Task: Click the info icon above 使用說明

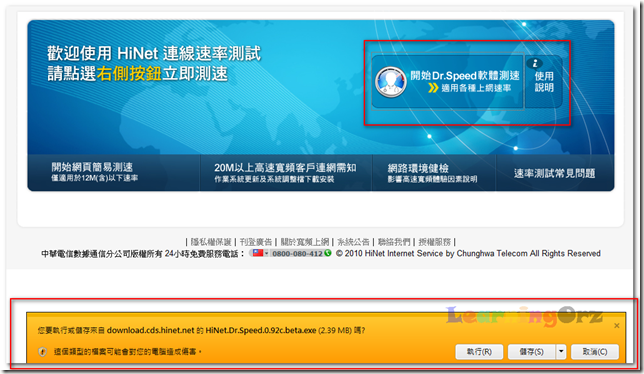Action: click(534, 63)
